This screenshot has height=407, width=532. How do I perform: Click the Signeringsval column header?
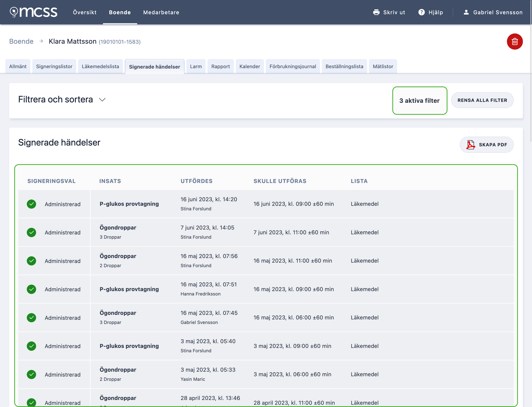click(51, 181)
